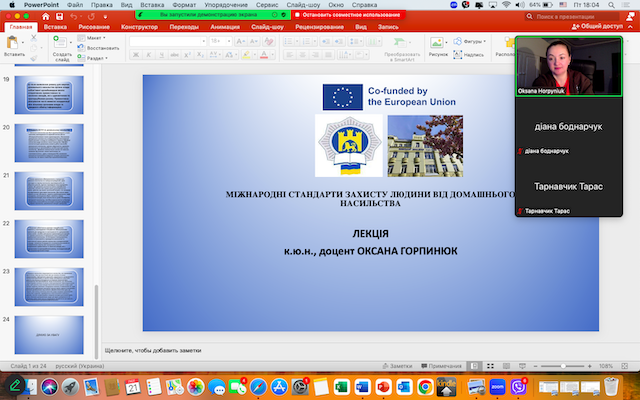
Task: Switch to the Рецензирование ribbon tab
Action: 319,27
